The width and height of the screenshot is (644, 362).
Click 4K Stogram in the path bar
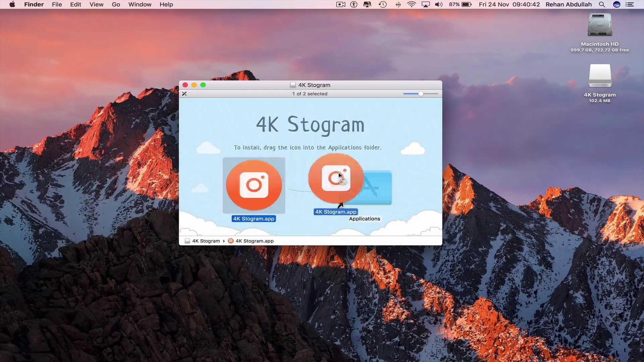pos(206,241)
